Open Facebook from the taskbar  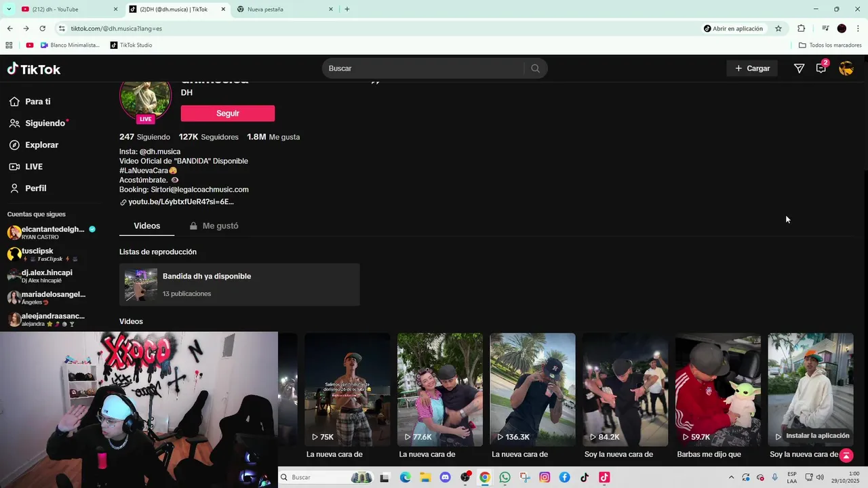564,477
